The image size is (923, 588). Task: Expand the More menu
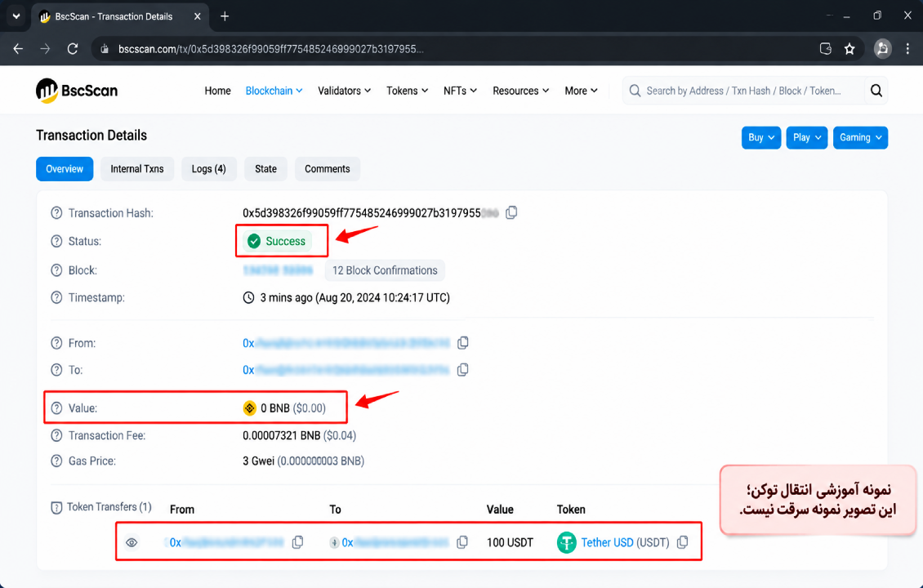[581, 91]
